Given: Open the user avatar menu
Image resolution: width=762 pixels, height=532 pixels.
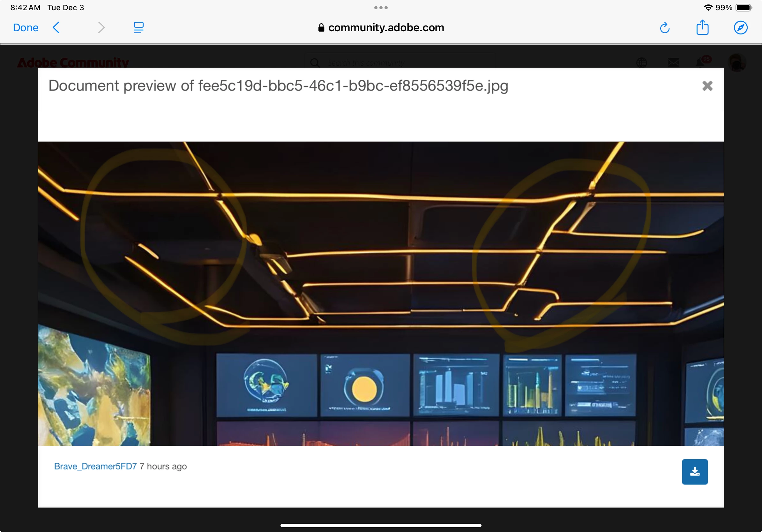Looking at the screenshot, I should [737, 63].
